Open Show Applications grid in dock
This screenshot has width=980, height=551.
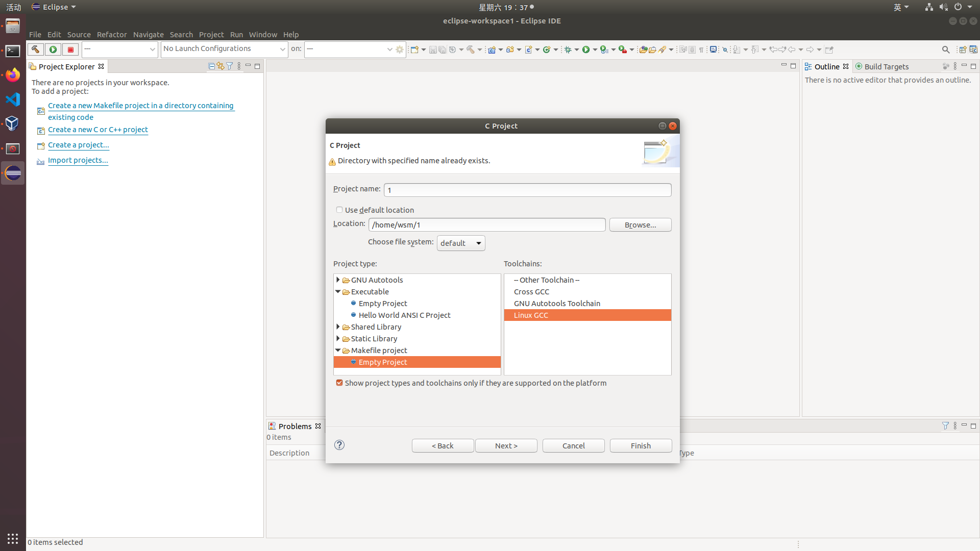click(13, 539)
